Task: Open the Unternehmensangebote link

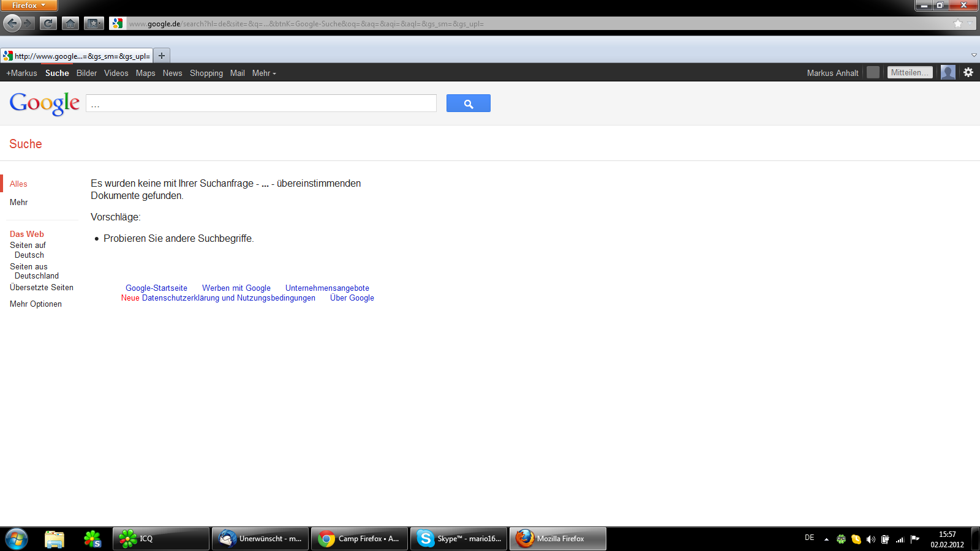Action: (327, 288)
